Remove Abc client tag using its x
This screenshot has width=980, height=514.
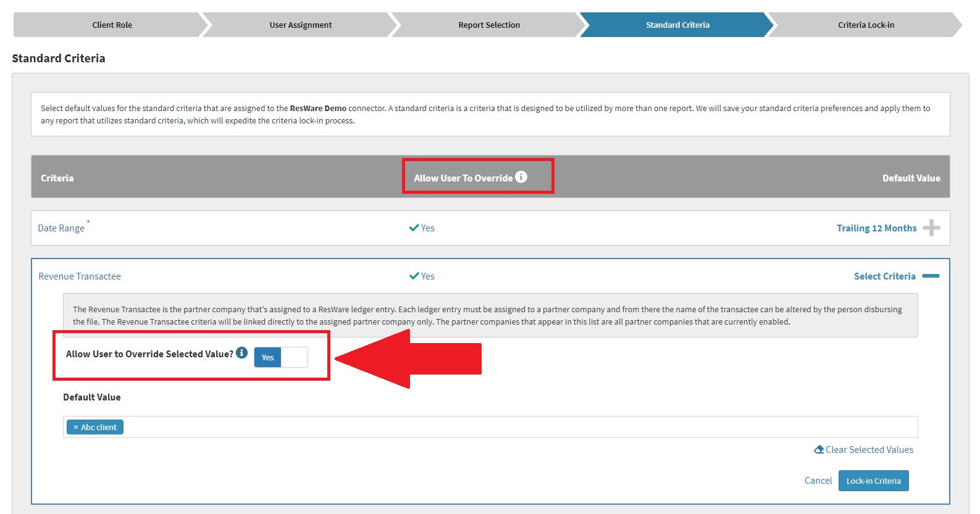click(x=76, y=427)
